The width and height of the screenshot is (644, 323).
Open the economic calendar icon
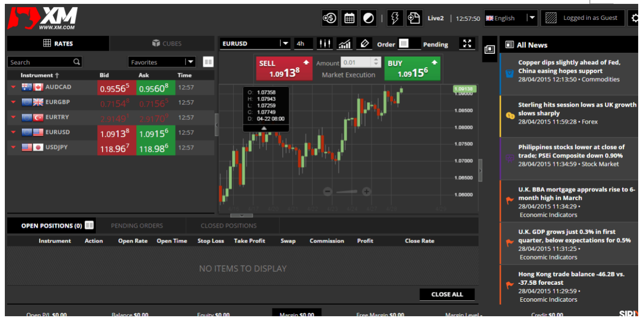[349, 18]
